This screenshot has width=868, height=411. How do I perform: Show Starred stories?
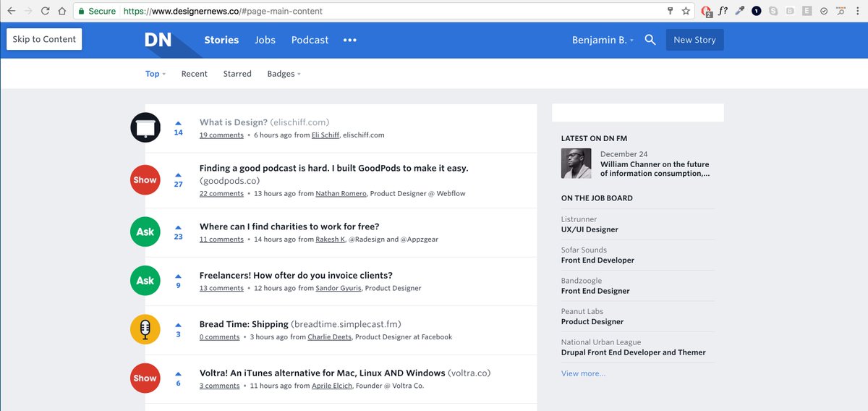pos(237,74)
